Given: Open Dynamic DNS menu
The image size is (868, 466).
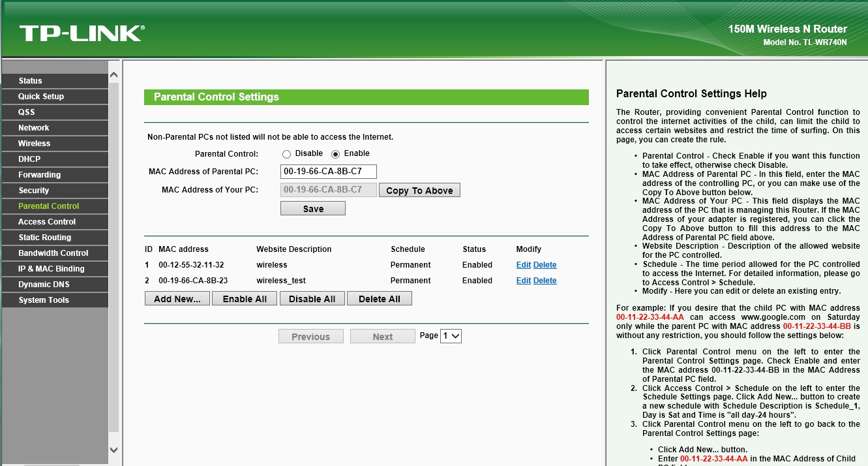Looking at the screenshot, I should [x=55, y=285].
